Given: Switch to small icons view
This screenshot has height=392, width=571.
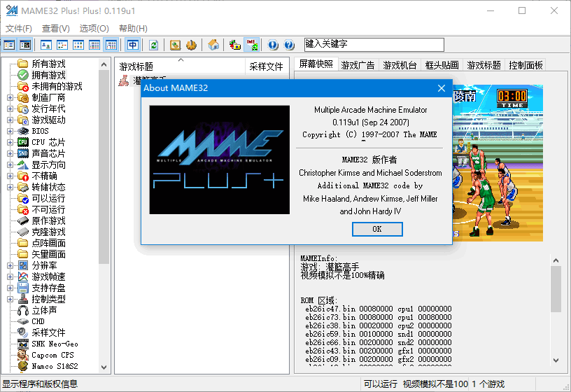Looking at the screenshot, I should 62,45.
